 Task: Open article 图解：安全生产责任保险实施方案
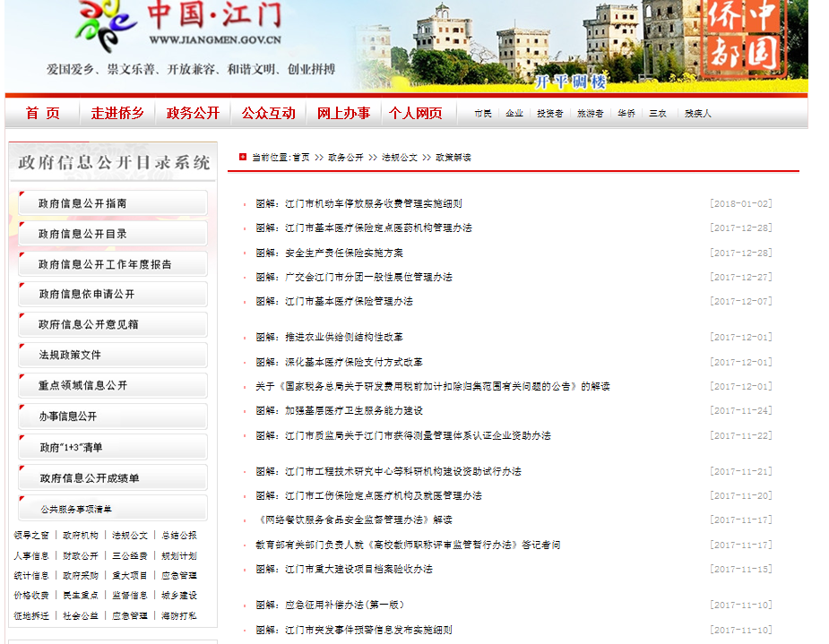tap(329, 253)
